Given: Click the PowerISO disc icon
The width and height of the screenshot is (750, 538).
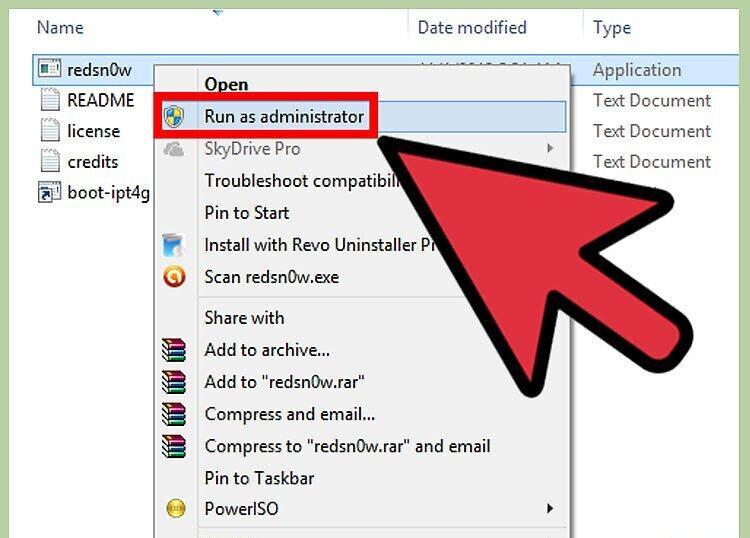Looking at the screenshot, I should click(176, 508).
